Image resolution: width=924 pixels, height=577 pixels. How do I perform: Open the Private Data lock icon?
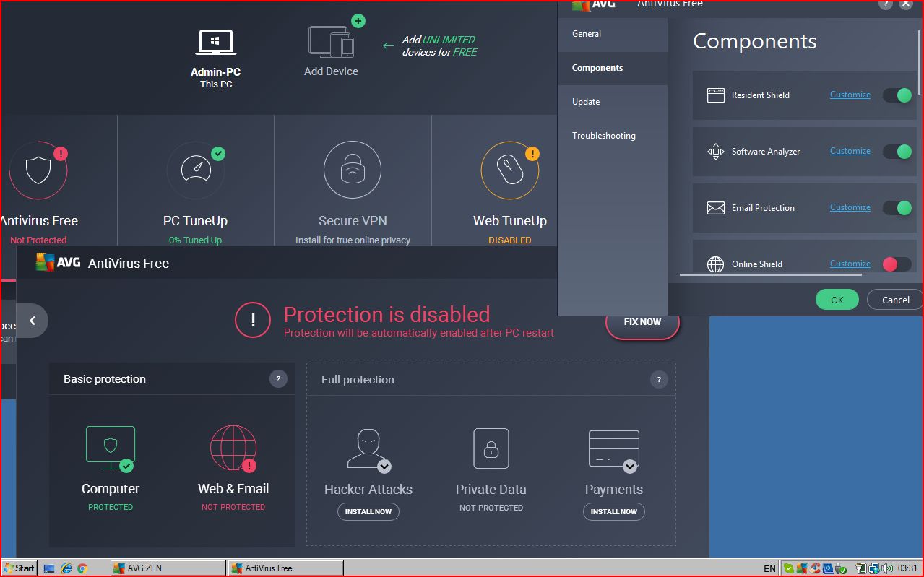tap(491, 448)
